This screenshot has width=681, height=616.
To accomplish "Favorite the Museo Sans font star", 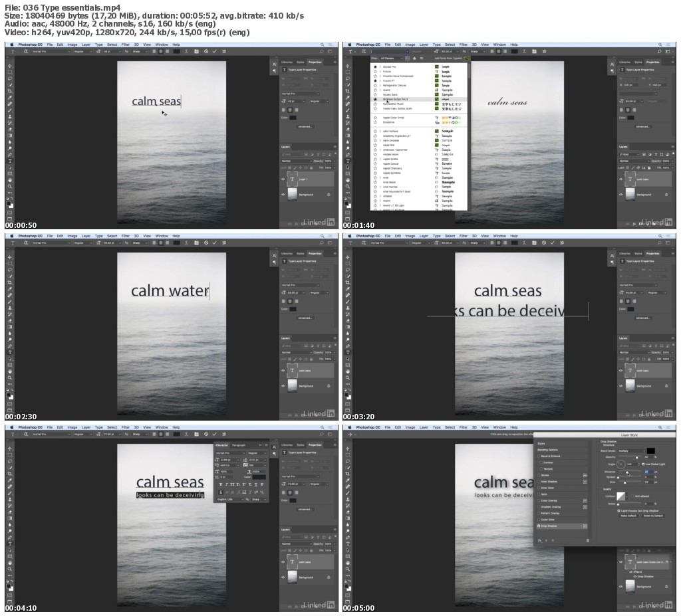I will (x=375, y=94).
